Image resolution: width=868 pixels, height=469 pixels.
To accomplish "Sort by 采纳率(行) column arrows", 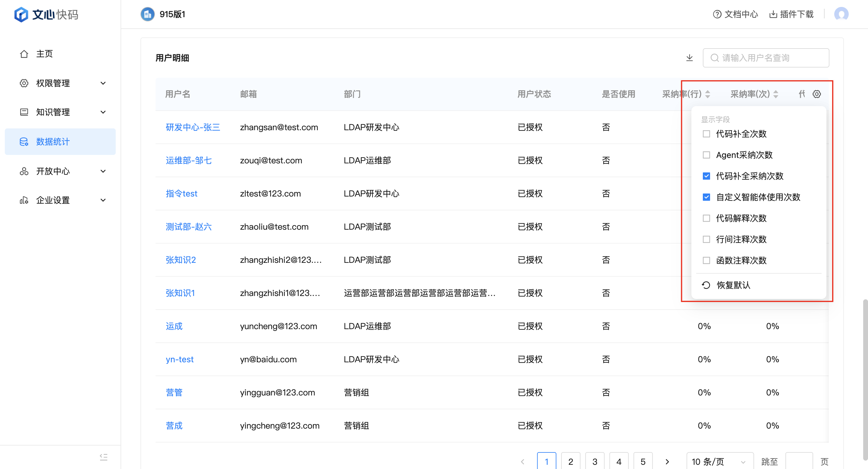I will pyautogui.click(x=708, y=94).
